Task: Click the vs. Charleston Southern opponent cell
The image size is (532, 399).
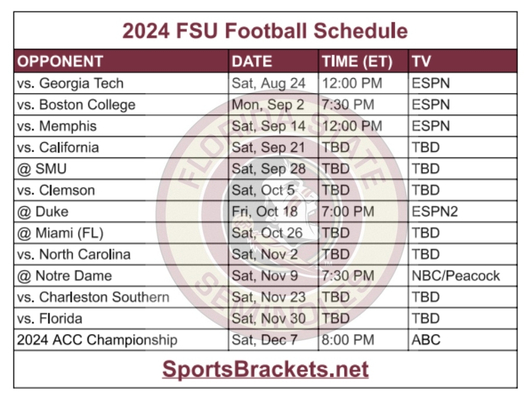Action: point(93,297)
